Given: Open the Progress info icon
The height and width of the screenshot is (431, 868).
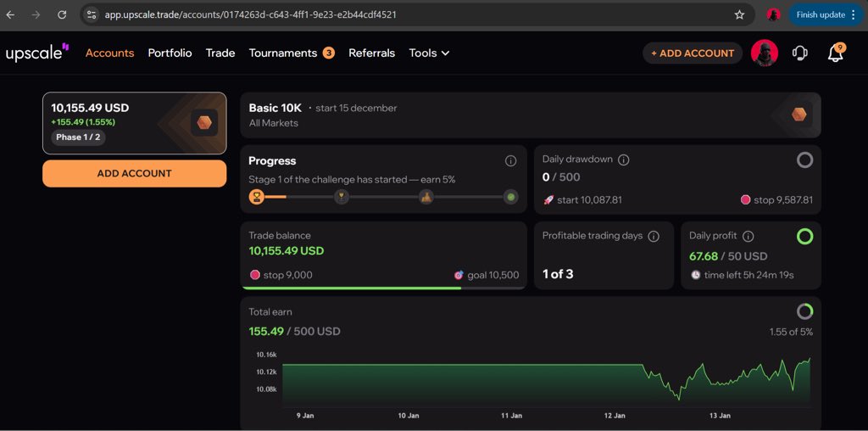Looking at the screenshot, I should [511, 161].
